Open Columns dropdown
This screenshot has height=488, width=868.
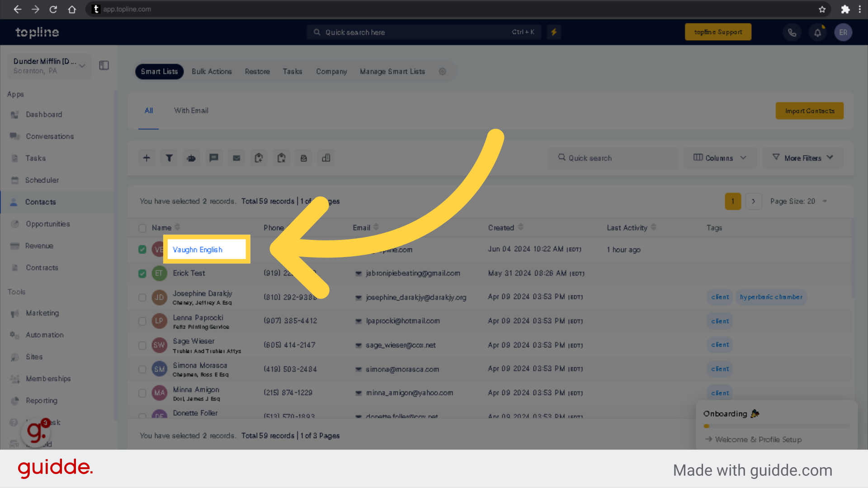(720, 158)
